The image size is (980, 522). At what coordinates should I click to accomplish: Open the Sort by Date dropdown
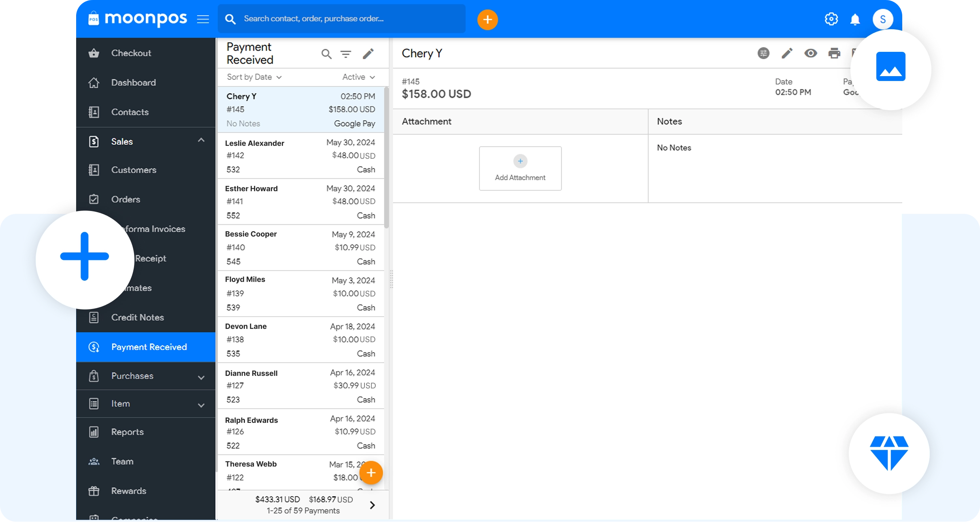[253, 77]
